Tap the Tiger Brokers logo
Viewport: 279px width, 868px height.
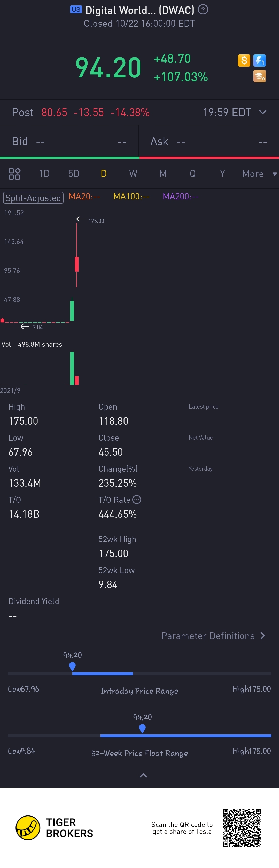[x=55, y=828]
